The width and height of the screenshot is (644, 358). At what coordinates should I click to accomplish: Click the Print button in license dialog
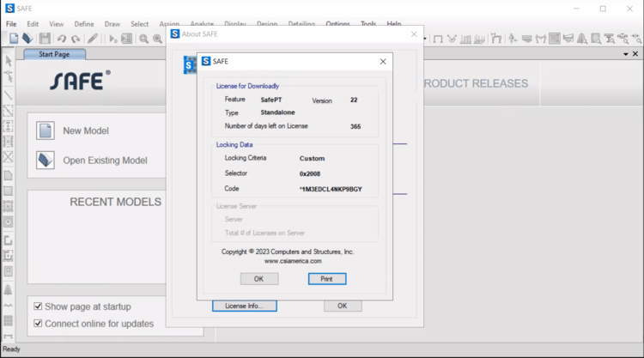[326, 279]
